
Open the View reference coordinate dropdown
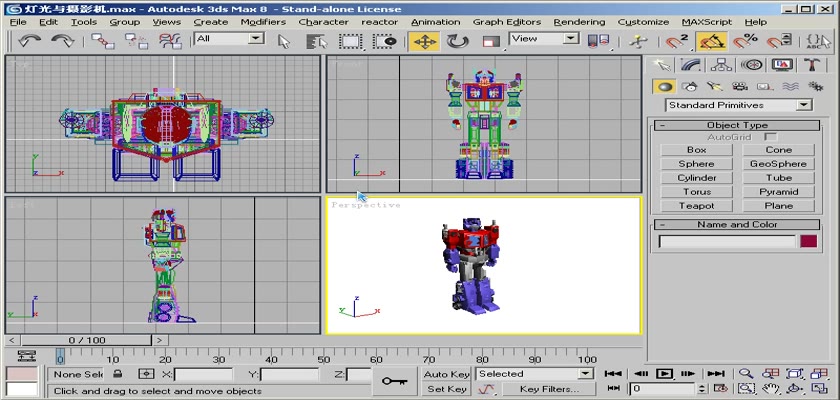click(x=544, y=39)
